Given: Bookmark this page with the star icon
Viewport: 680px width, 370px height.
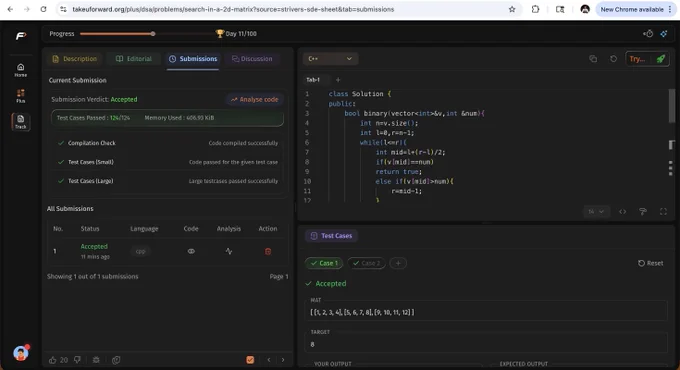Looking at the screenshot, I should pos(512,9).
